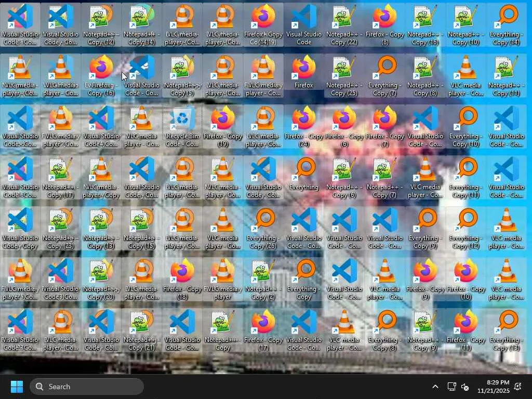Viewport: 532px width, 399px height.
Task: Select the Notepad++ - Copy (2) icon
Action: click(263, 279)
